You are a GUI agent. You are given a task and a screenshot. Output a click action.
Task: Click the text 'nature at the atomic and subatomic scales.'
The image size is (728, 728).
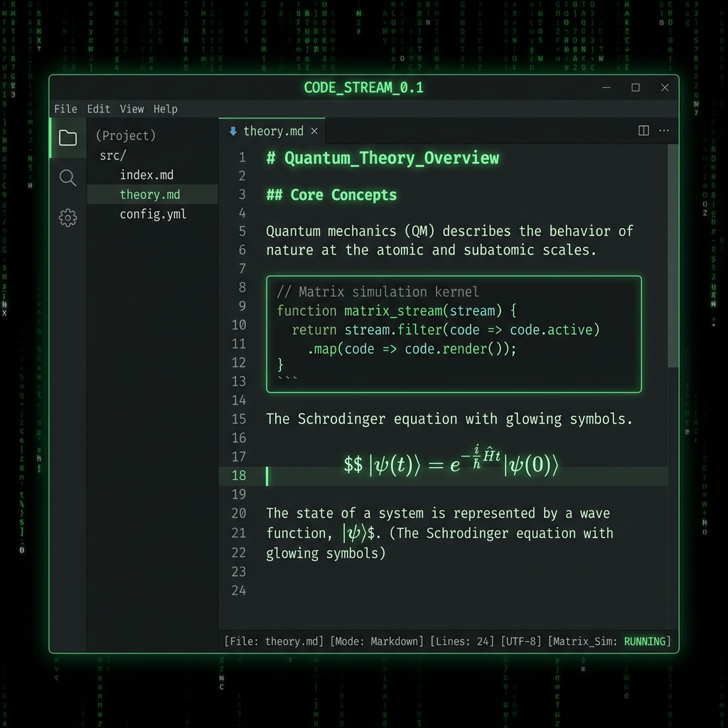pos(431,250)
